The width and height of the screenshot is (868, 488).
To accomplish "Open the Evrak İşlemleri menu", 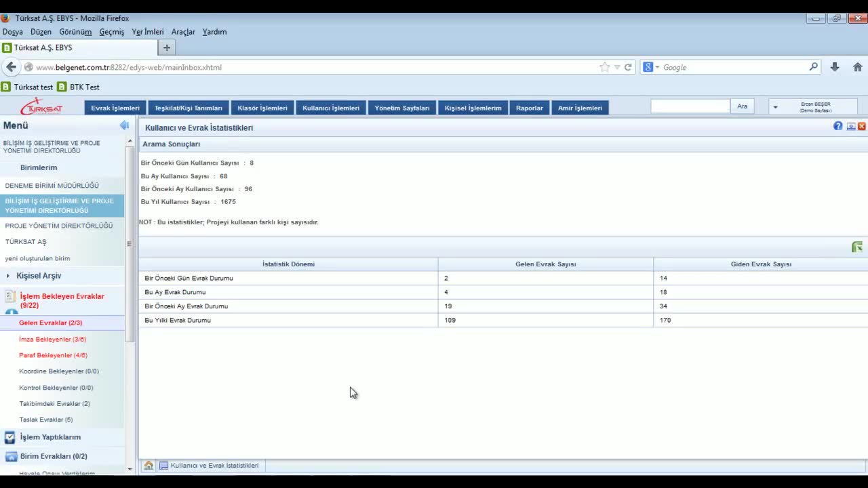I will coord(115,108).
